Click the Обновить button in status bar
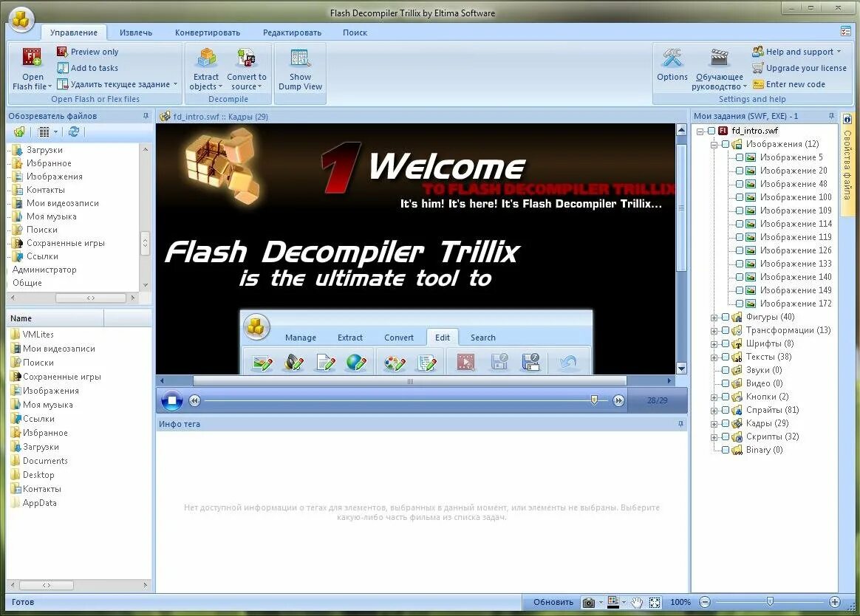The width and height of the screenshot is (860, 616). (553, 602)
